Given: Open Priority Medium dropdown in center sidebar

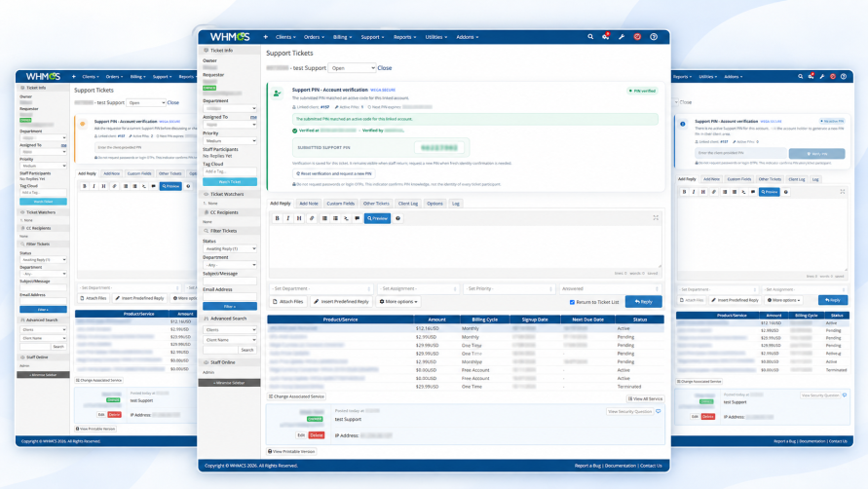Looking at the screenshot, I should tap(230, 140).
